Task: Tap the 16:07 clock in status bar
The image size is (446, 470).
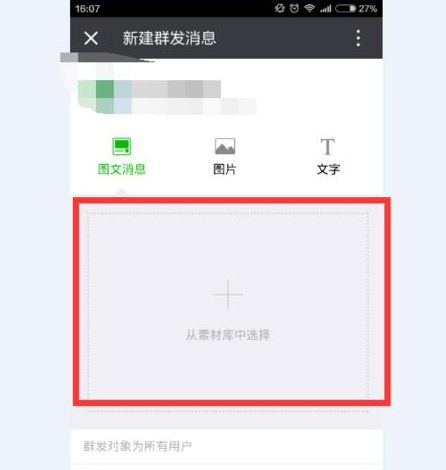Action: [88, 8]
